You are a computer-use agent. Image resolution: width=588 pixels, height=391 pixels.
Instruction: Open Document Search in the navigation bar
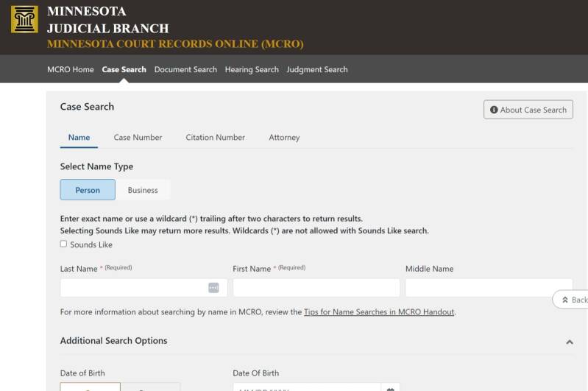(185, 69)
